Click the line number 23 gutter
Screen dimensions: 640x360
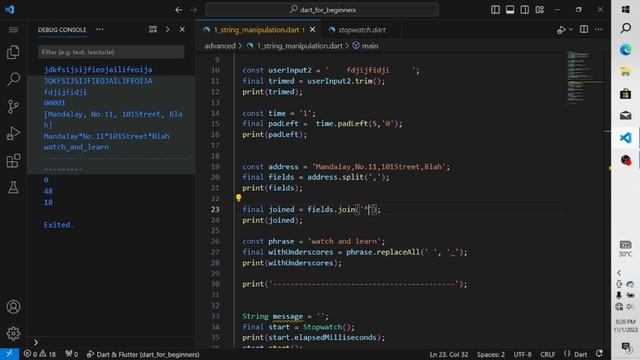coord(215,209)
